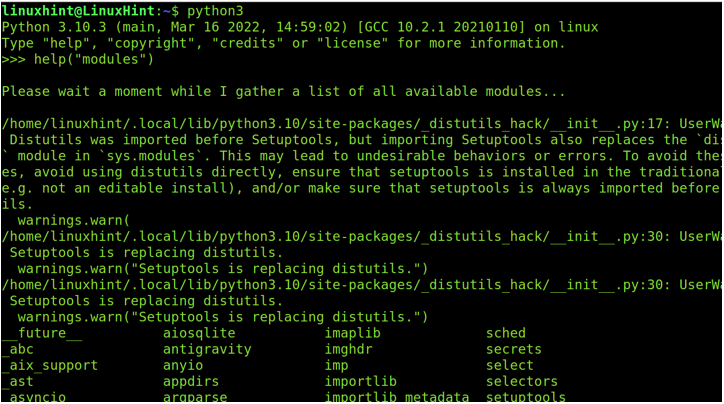Click the _aix_support module name
The height and width of the screenshot is (404, 724).
point(50,366)
